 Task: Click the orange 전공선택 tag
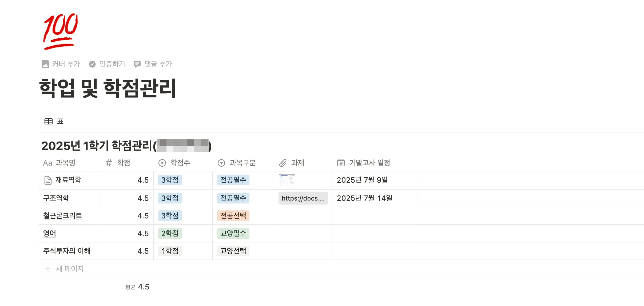coord(233,216)
